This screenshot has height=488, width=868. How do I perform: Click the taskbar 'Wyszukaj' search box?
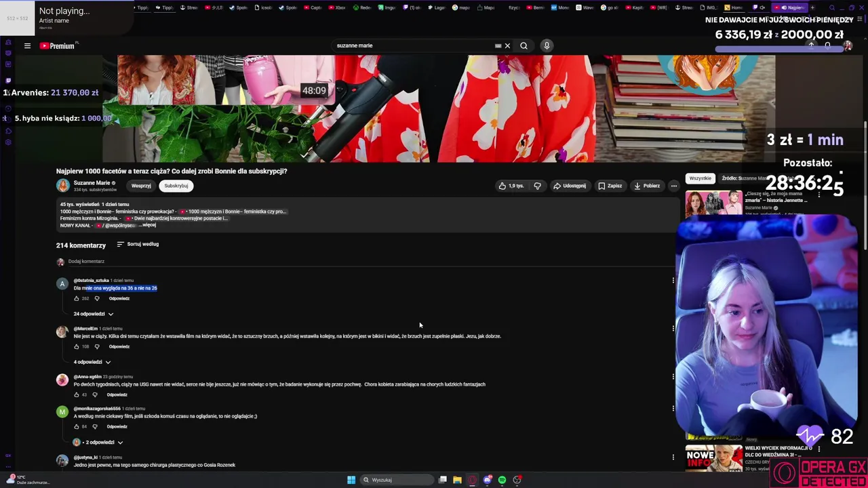[397, 480]
